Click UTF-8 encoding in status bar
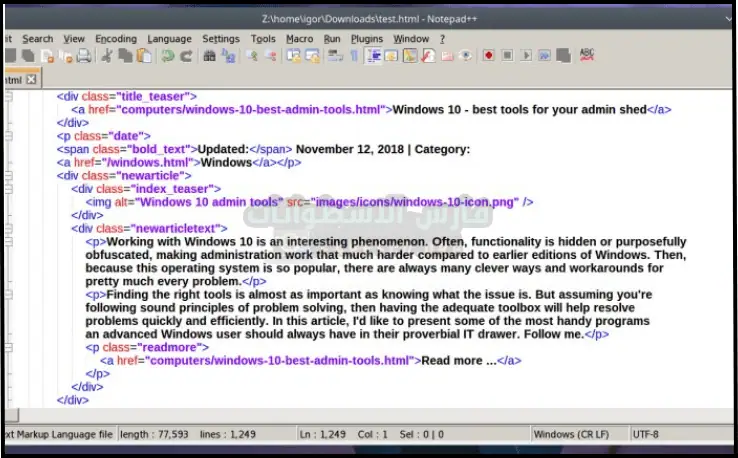 pos(651,434)
